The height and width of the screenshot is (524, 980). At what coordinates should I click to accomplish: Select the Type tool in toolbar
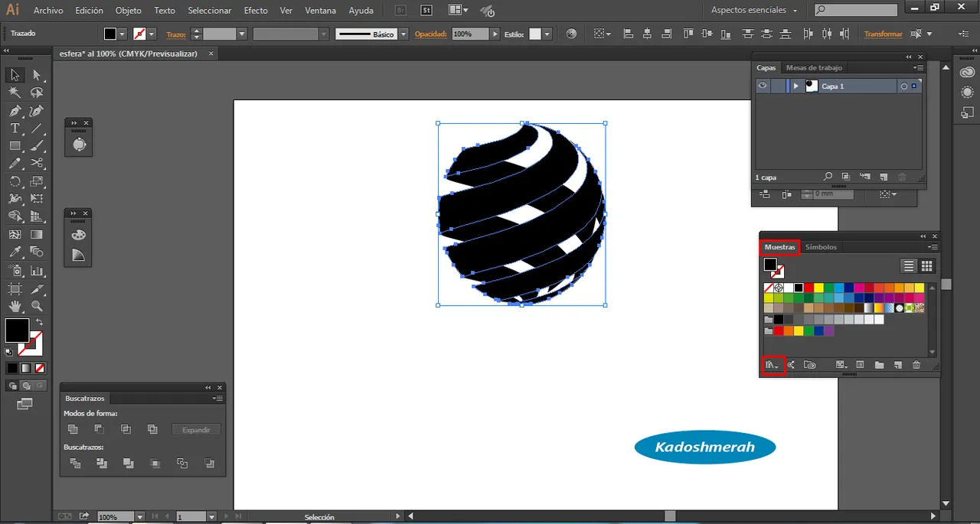(15, 129)
